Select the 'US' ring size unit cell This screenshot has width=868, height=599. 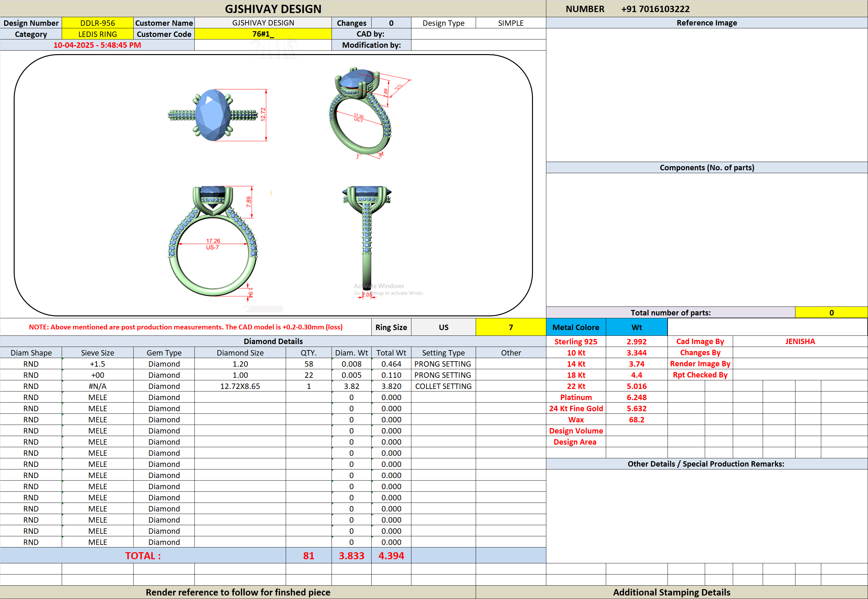(443, 327)
